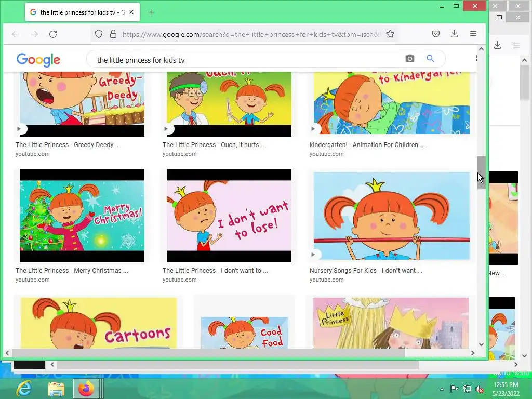The height and width of the screenshot is (399, 532).
Task: Click youtube.com under the Merry Christmas result
Action: tap(33, 280)
